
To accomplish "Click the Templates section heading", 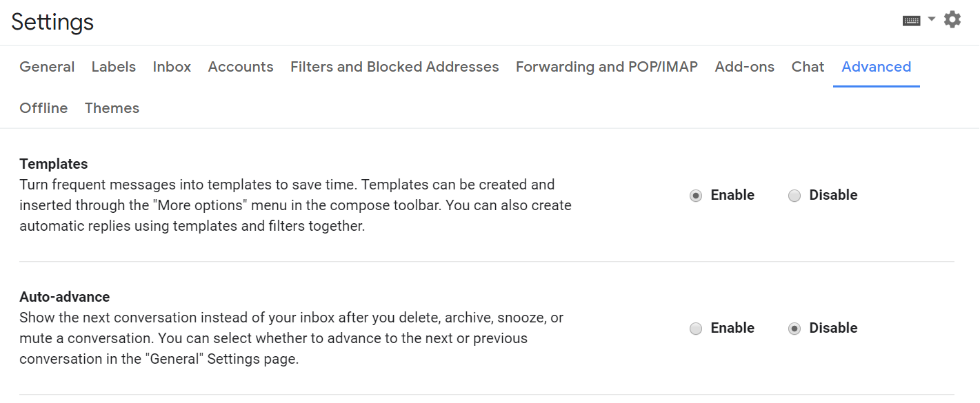I will [54, 164].
